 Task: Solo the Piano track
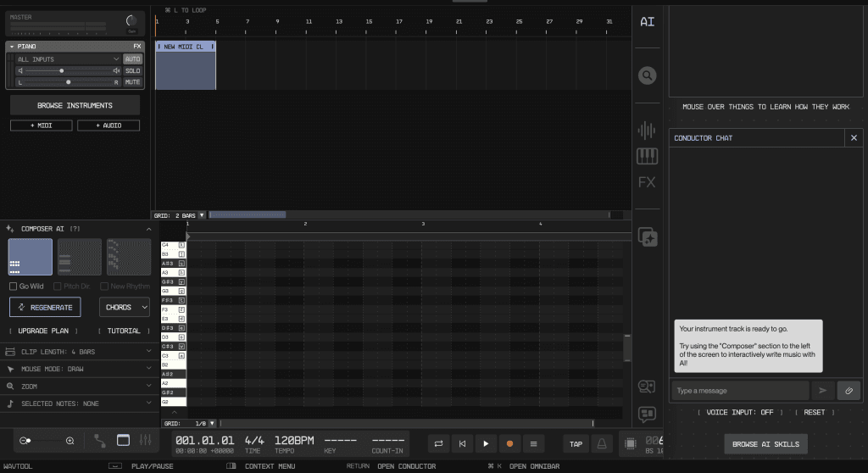click(132, 71)
